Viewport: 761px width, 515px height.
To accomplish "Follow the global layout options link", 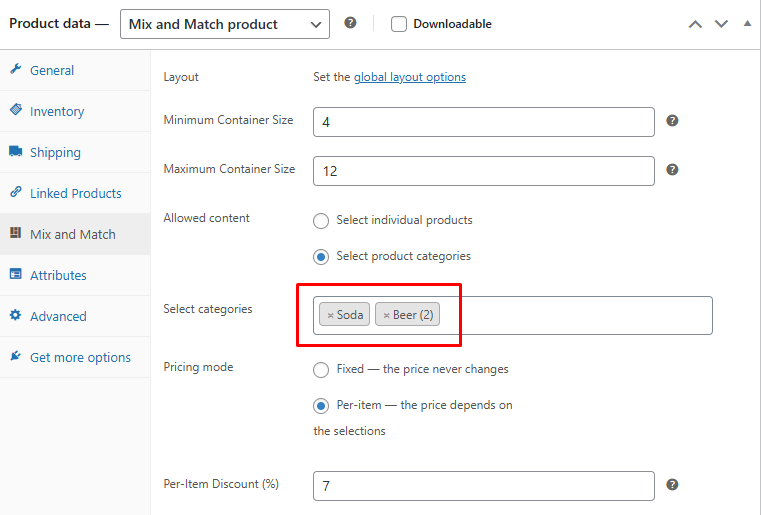I will point(410,77).
